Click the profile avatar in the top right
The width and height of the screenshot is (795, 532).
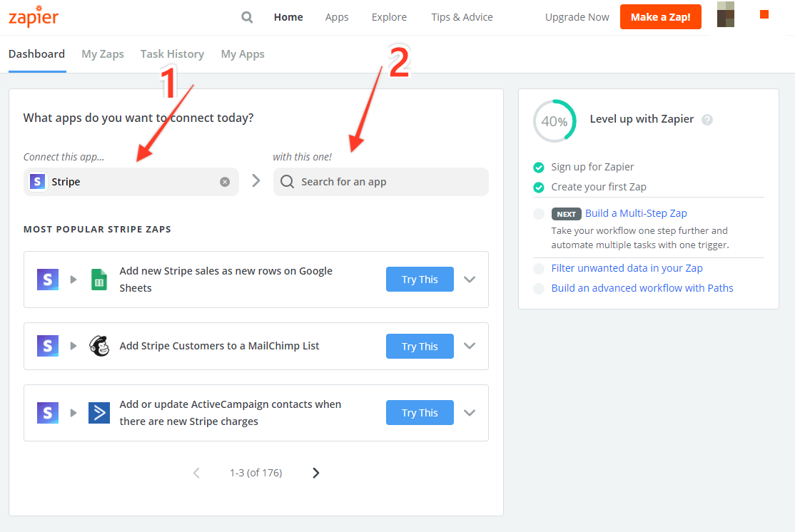(725, 14)
